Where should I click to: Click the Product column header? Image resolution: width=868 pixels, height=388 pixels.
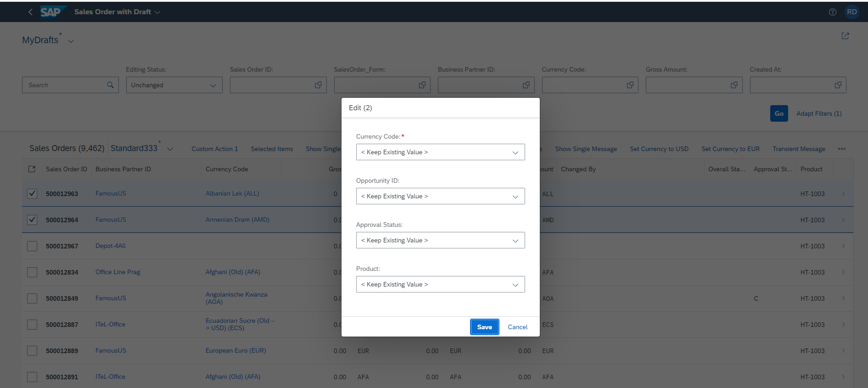(x=812, y=169)
